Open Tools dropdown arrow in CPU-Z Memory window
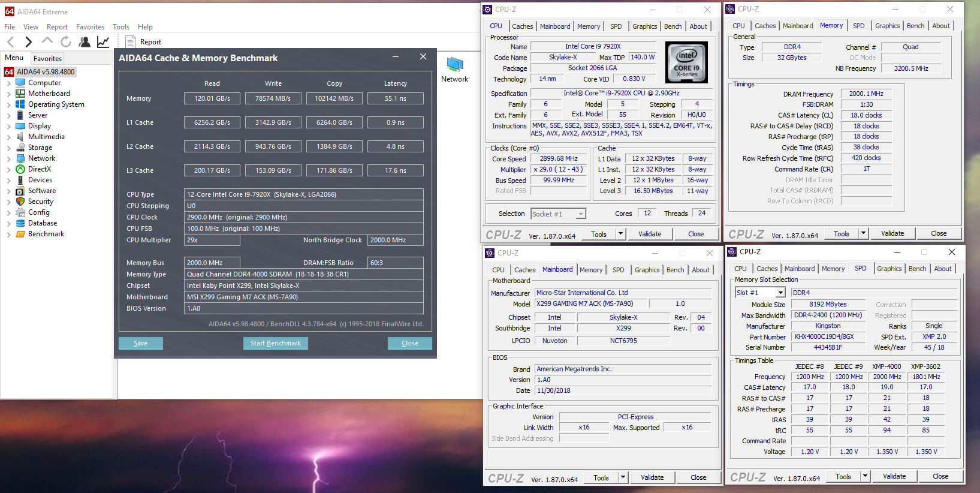The height and width of the screenshot is (493, 980). coord(864,233)
